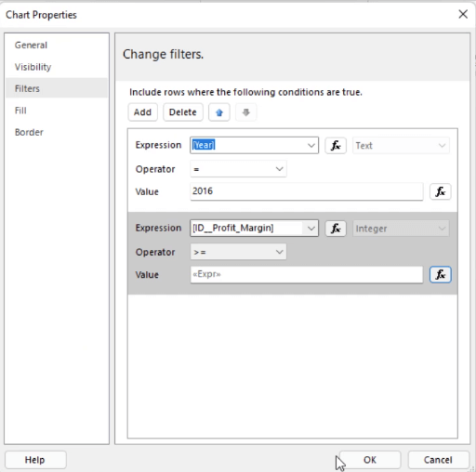Open fx editor for the 2016 value
Screen dimensions: 476x472
coord(440,191)
